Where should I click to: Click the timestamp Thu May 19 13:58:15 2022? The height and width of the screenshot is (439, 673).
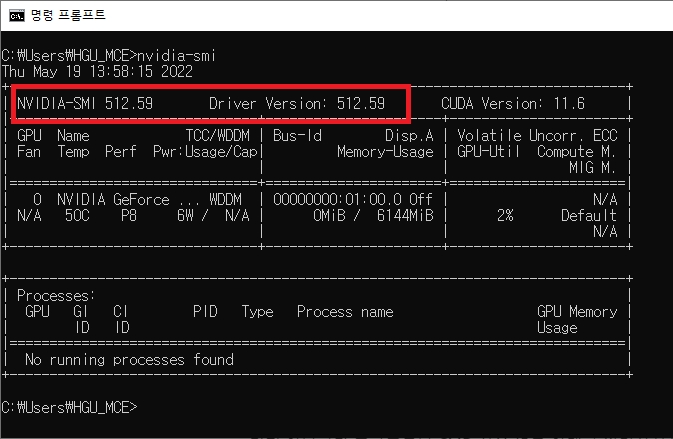click(96, 71)
